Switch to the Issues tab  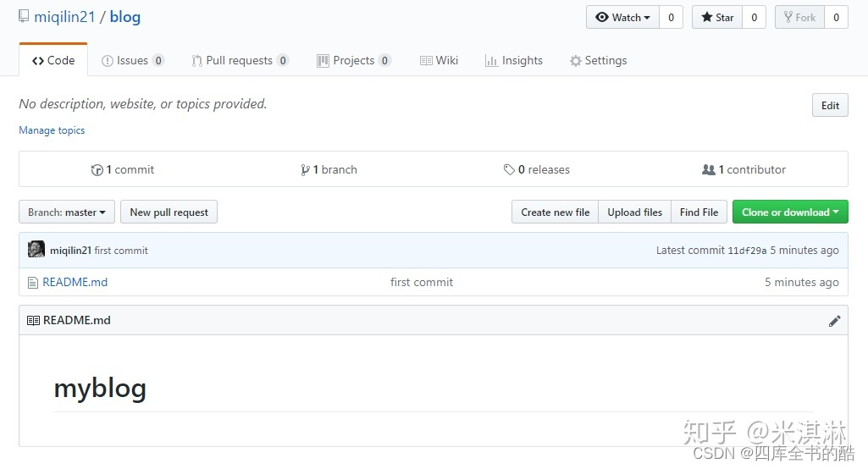[x=132, y=60]
